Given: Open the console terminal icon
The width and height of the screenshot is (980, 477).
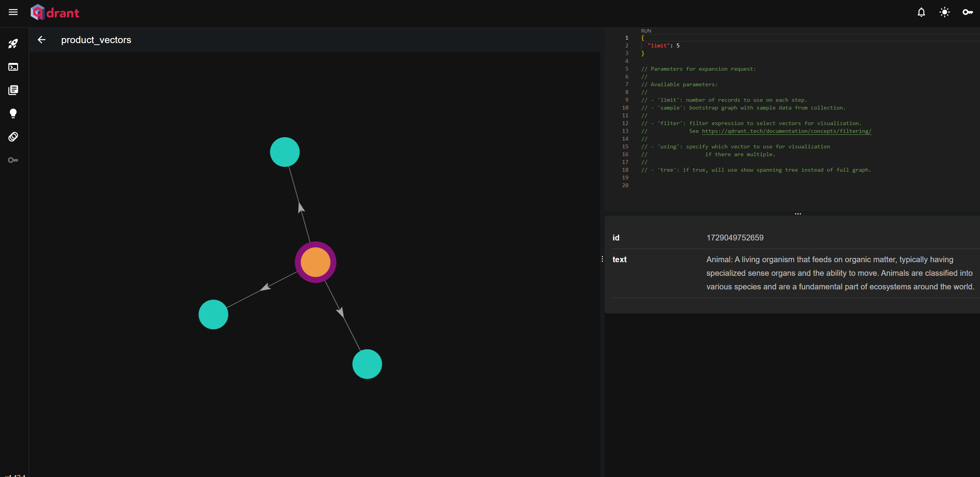Looking at the screenshot, I should pos(13,67).
